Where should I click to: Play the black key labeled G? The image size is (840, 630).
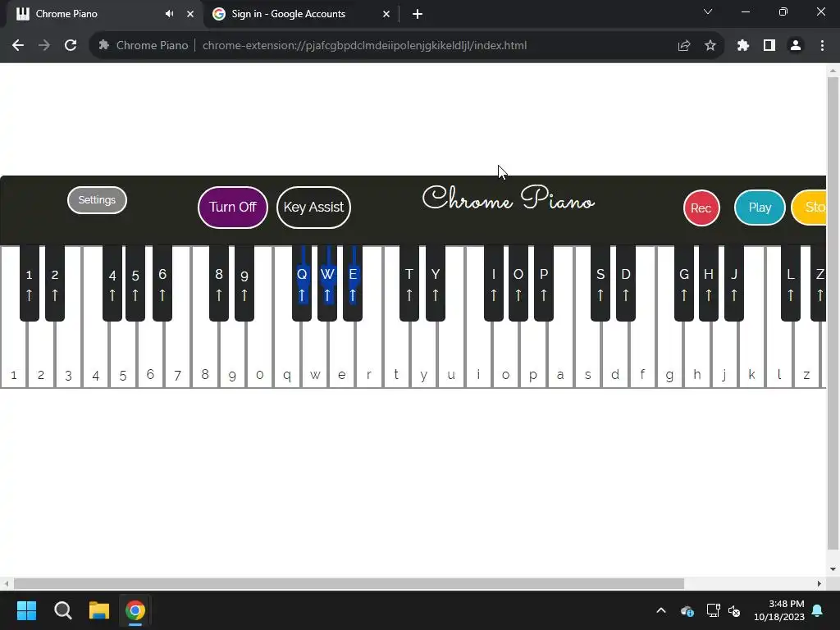tap(683, 283)
